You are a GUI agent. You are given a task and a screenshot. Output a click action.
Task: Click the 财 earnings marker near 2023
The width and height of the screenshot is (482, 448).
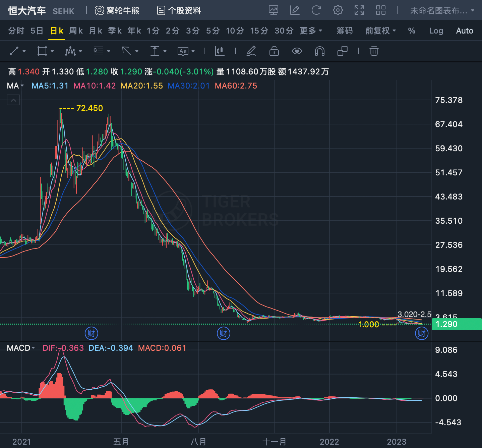[x=422, y=333]
